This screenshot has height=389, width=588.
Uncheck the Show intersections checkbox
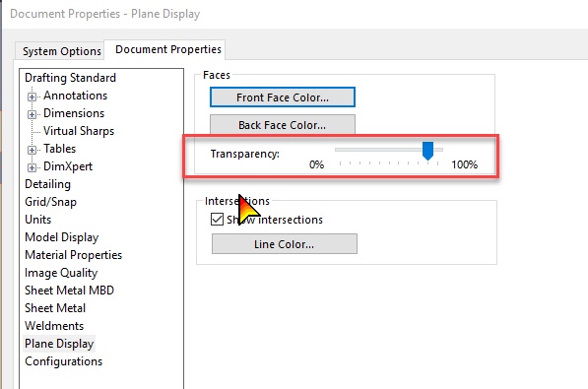click(x=217, y=219)
